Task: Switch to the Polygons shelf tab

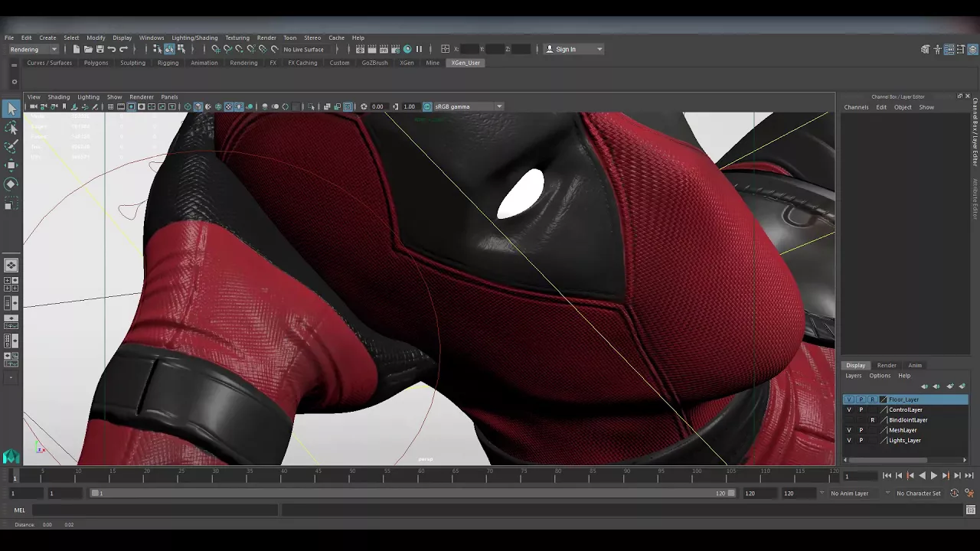Action: point(96,63)
